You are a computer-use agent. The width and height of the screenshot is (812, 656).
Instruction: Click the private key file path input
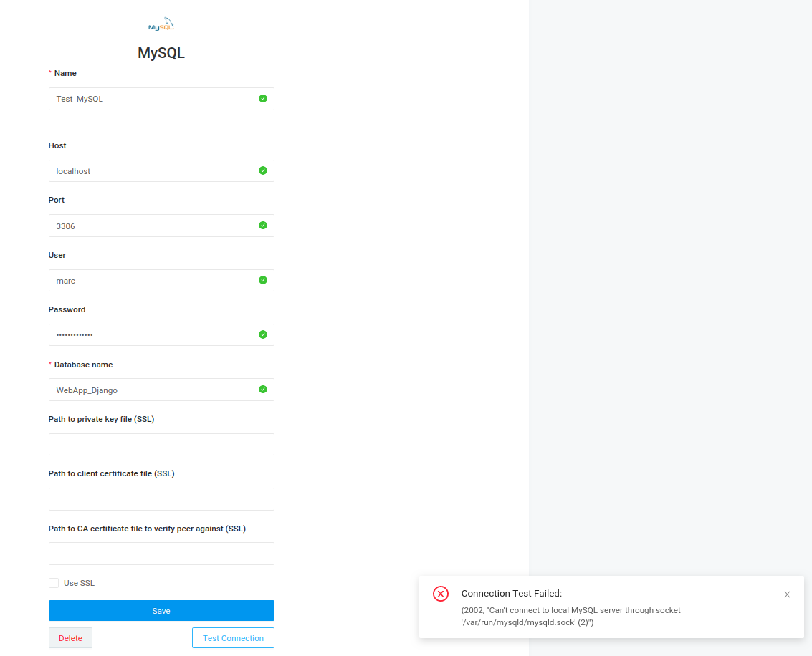click(x=161, y=445)
